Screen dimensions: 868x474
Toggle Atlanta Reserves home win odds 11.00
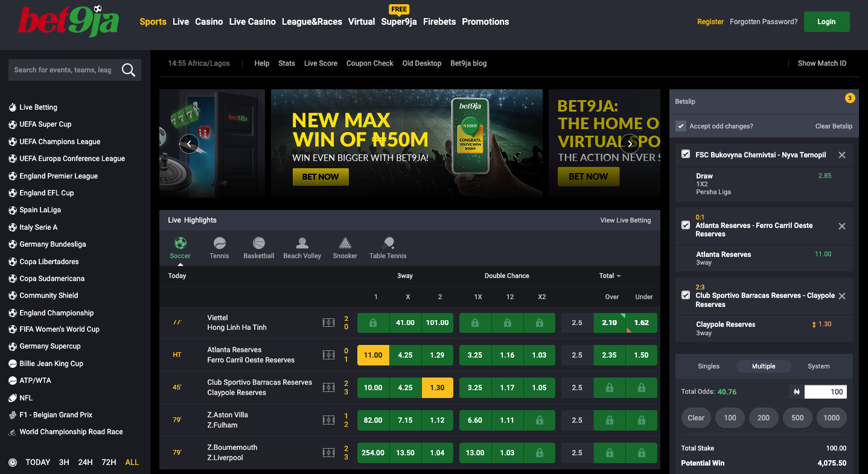pos(373,355)
